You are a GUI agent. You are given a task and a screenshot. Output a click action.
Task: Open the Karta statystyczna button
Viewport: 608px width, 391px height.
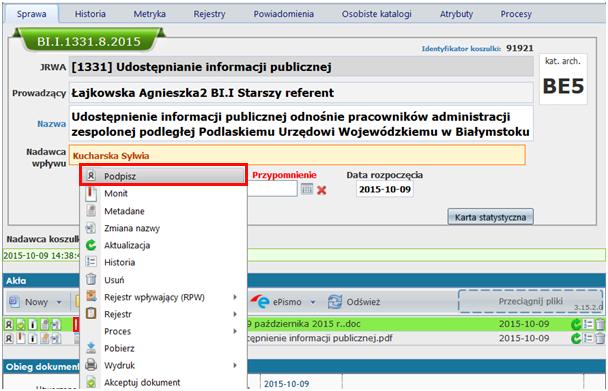click(491, 217)
